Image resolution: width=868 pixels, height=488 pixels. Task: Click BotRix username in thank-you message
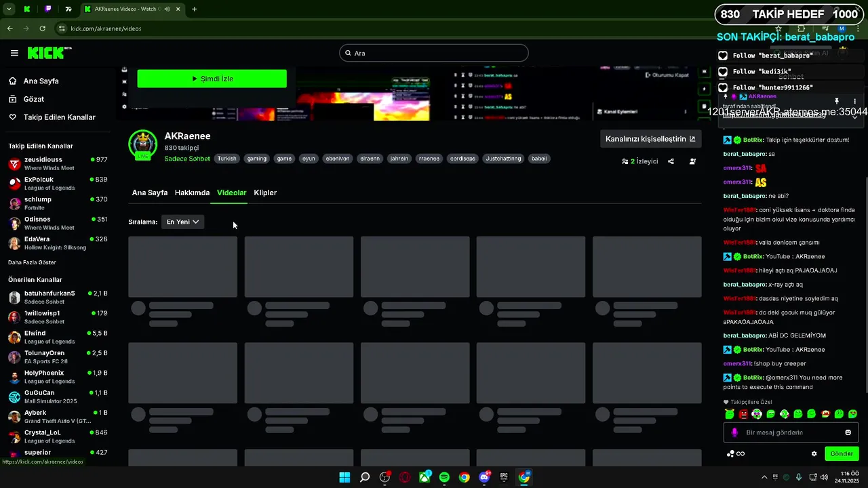(753, 140)
